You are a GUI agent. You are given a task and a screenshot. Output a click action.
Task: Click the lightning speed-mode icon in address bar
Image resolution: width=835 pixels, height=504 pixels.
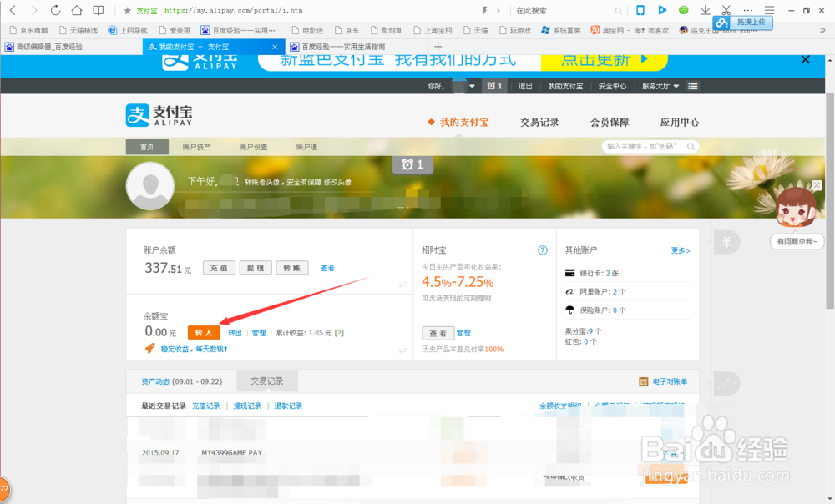[x=484, y=10]
